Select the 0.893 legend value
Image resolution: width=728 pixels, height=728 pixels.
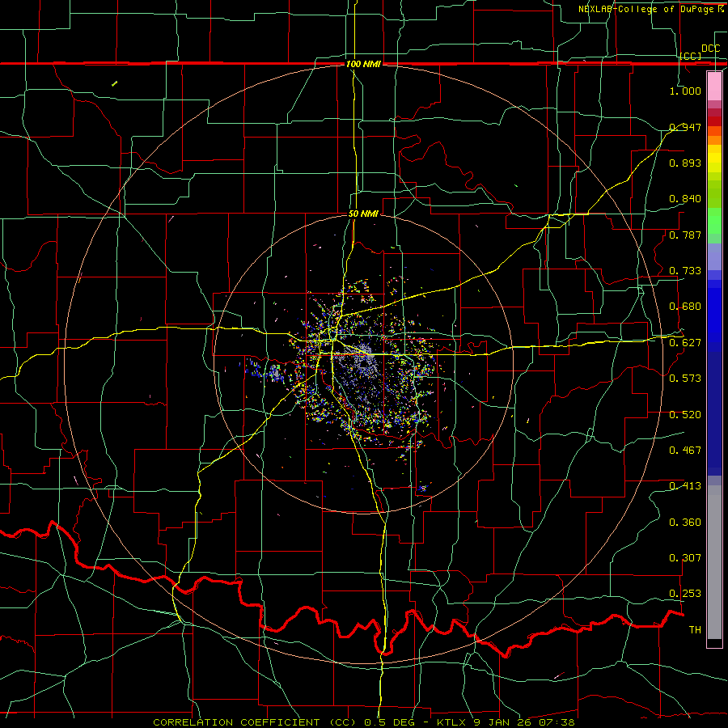coord(685,163)
